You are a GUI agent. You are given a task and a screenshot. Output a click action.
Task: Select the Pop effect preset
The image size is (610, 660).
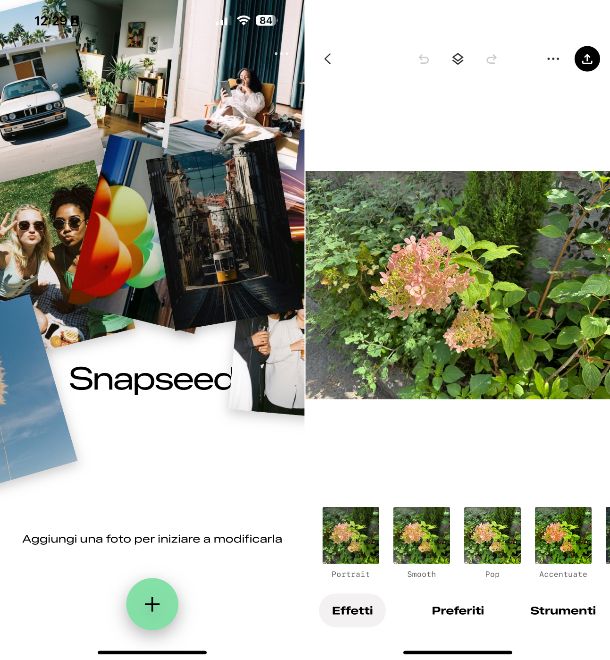[x=492, y=535]
